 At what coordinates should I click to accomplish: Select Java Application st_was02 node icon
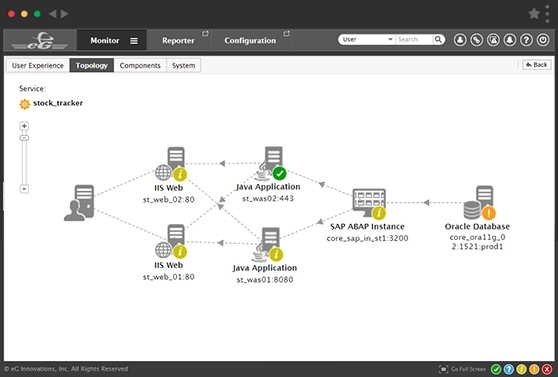coord(271,163)
